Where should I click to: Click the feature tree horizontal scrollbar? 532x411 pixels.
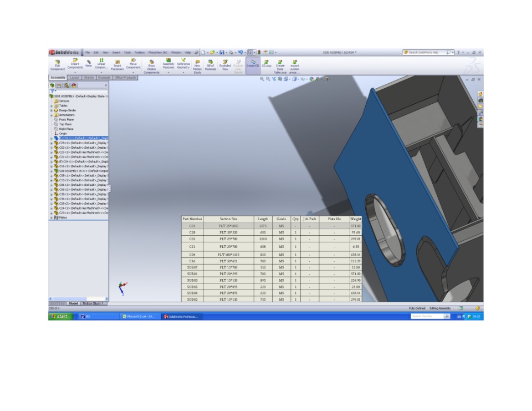(79, 299)
